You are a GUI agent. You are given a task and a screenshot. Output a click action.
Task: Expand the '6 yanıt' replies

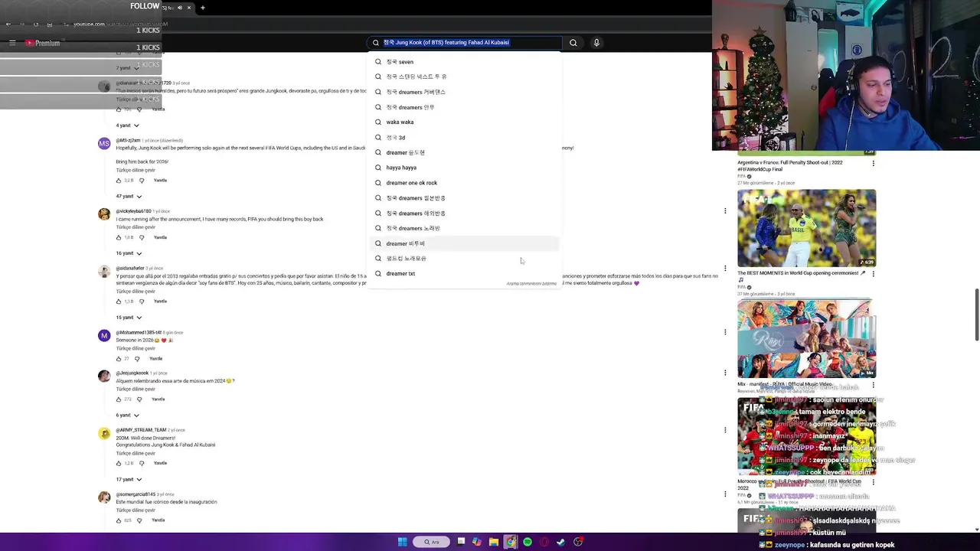(127, 416)
